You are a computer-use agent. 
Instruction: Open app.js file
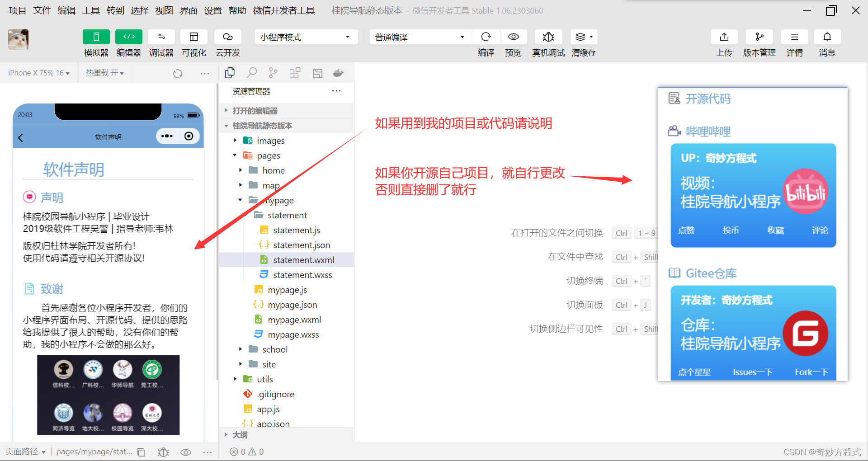pyautogui.click(x=287, y=409)
